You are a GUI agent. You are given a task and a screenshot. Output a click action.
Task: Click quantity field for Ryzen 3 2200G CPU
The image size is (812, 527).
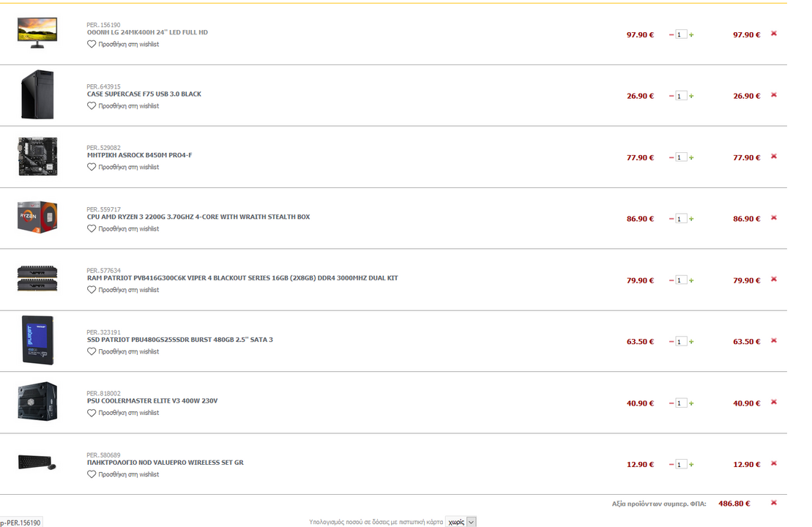681,219
